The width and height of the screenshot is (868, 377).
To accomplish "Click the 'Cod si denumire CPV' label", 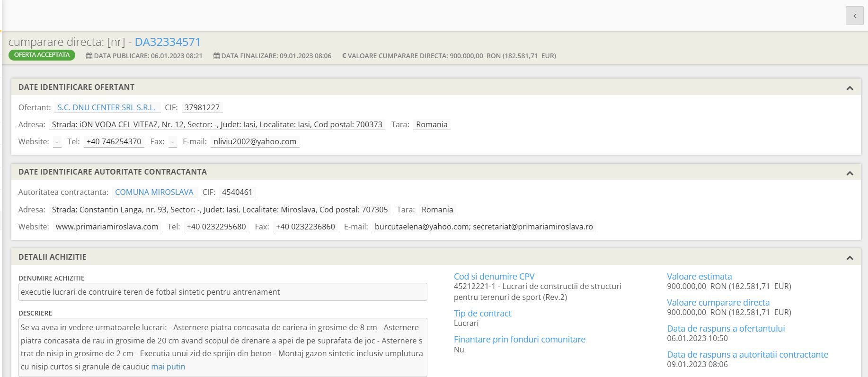I will (x=494, y=276).
